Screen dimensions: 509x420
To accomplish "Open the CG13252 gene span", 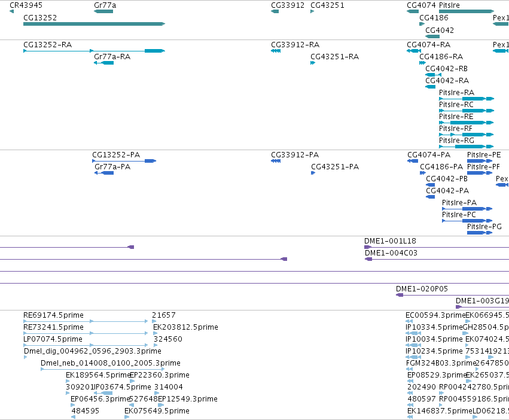I will pos(94,24).
